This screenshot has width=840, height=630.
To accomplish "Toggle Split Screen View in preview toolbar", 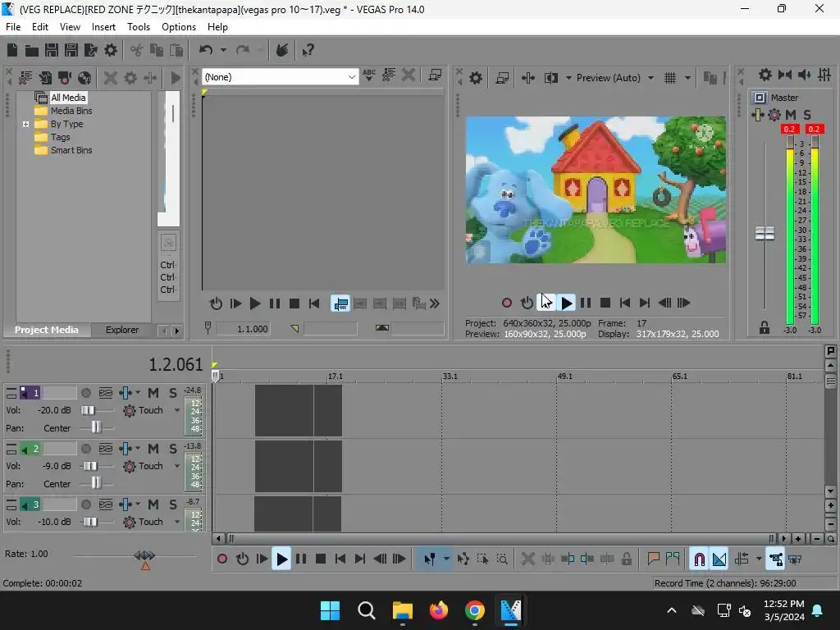I will [551, 78].
